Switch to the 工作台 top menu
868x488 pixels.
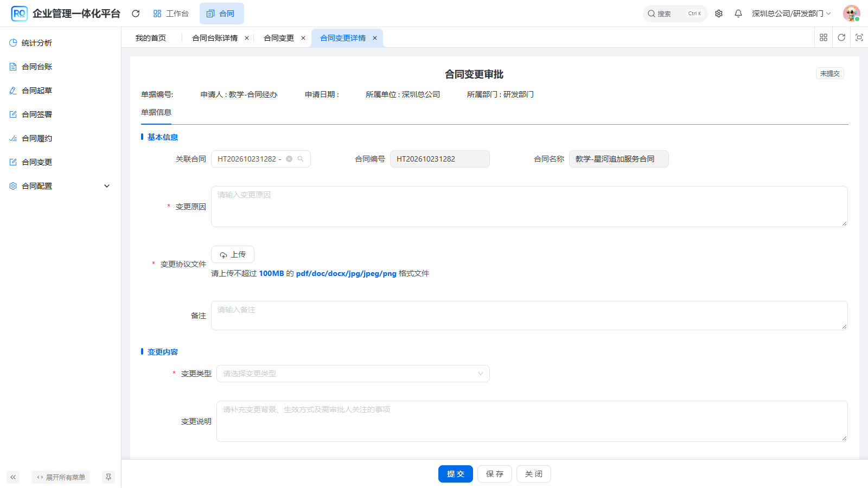(x=171, y=14)
